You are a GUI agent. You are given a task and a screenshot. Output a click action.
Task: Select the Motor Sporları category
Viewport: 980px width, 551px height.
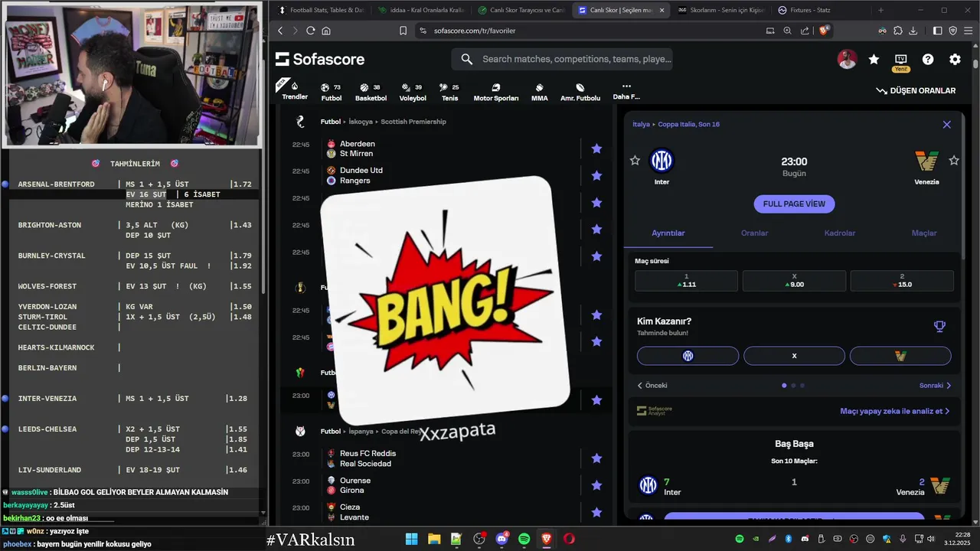pyautogui.click(x=495, y=92)
